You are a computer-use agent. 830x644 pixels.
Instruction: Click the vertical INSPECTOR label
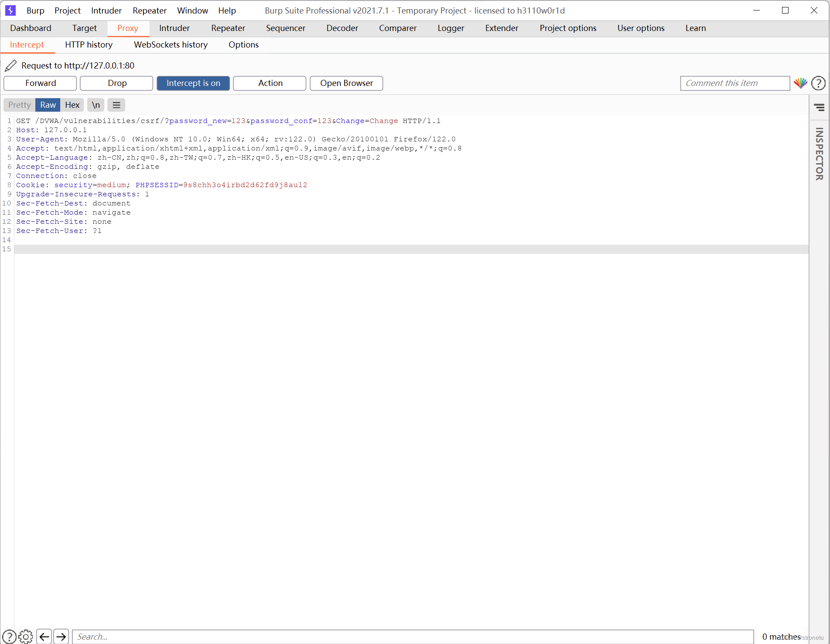tap(819, 154)
